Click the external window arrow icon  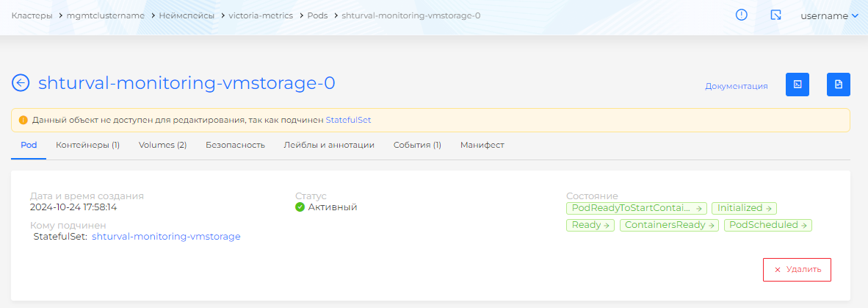(x=776, y=15)
